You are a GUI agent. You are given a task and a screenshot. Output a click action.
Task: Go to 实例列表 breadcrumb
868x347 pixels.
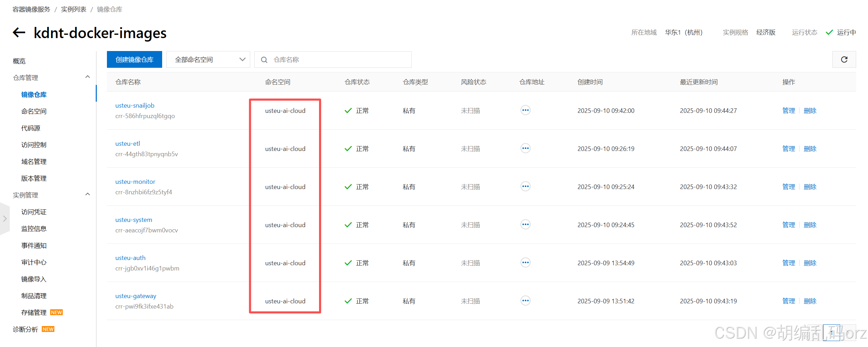74,9
